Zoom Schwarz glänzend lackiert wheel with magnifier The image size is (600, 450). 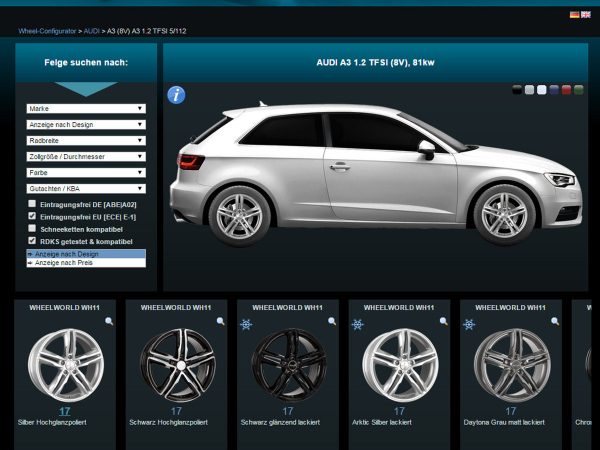tap(332, 321)
